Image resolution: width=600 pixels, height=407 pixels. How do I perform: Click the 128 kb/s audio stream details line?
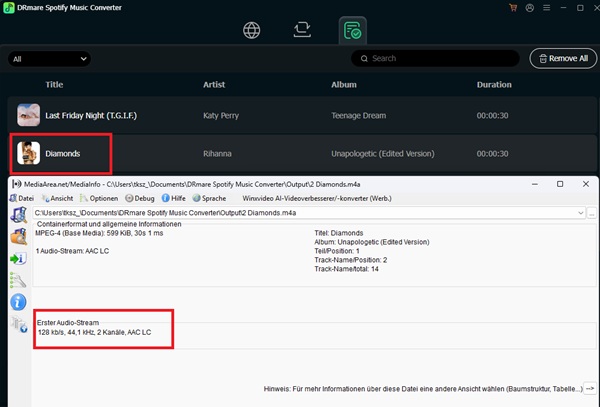click(95, 332)
